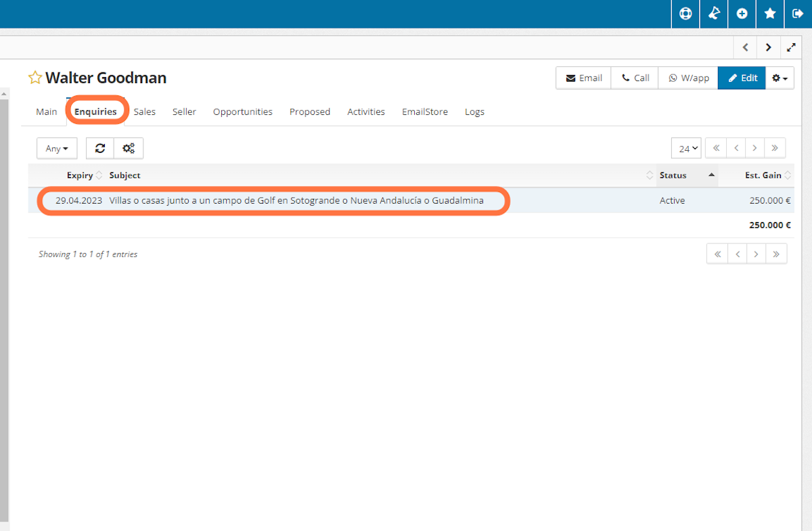The width and height of the screenshot is (812, 531).
Task: Toggle Walter Goodman as favorite via star
Action: (x=35, y=76)
